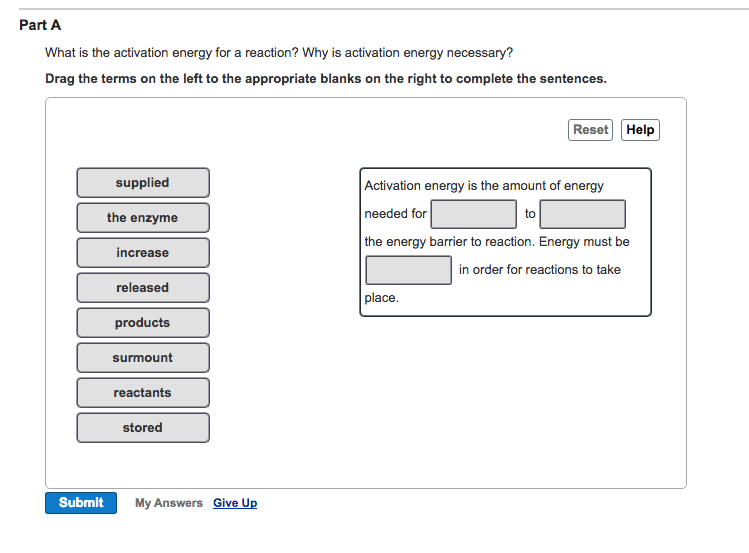Open the Help button
Image resolution: width=749 pixels, height=553 pixels.
pyautogui.click(x=640, y=130)
